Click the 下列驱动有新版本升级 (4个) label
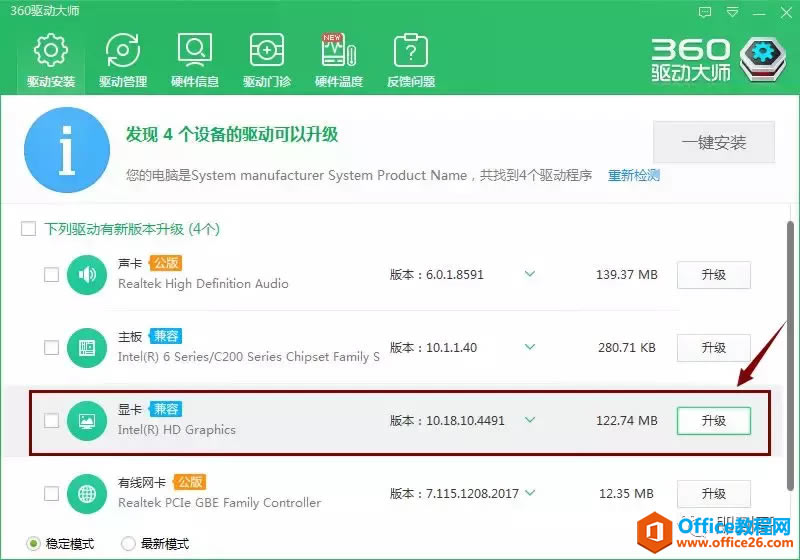Screen dimensions: 800x560 [132, 229]
